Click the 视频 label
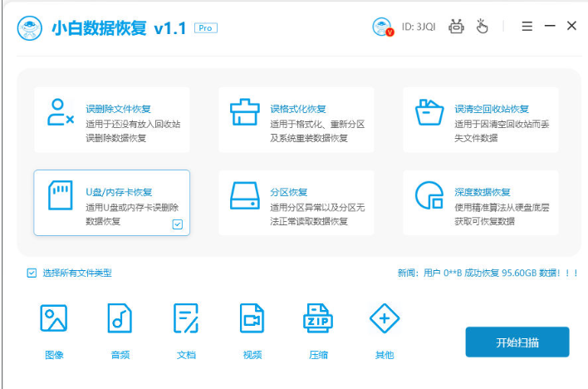Viewport: 588px width, 389px height. pos(252,355)
